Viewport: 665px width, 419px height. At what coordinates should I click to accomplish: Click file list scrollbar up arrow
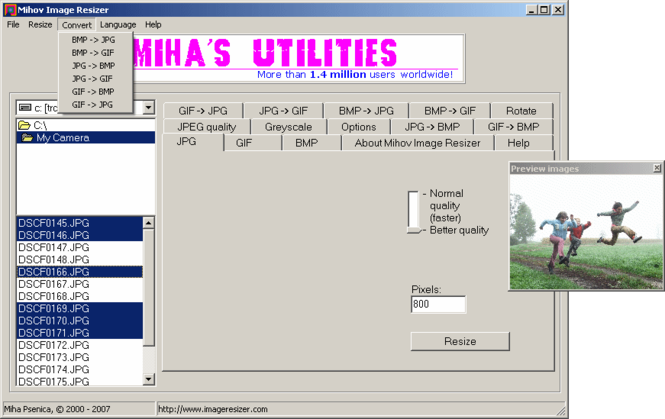tap(148, 223)
